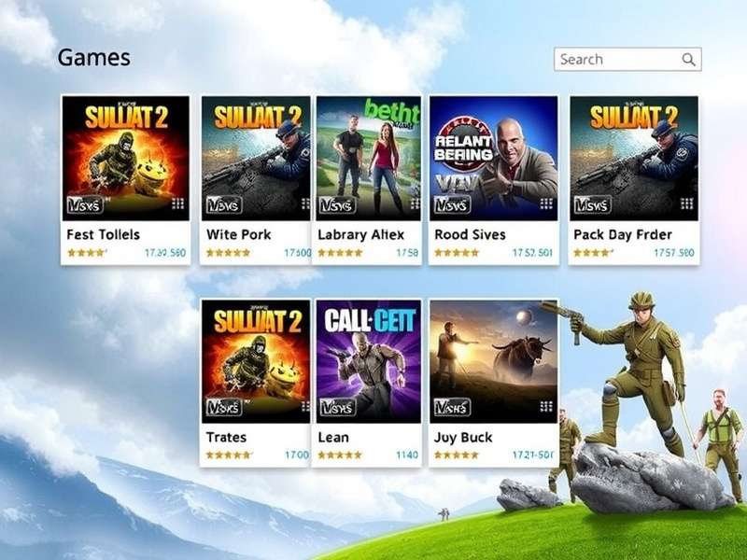The image size is (747, 560).
Task: Click the rating count beside Juy Buck stars
Action: (x=532, y=455)
